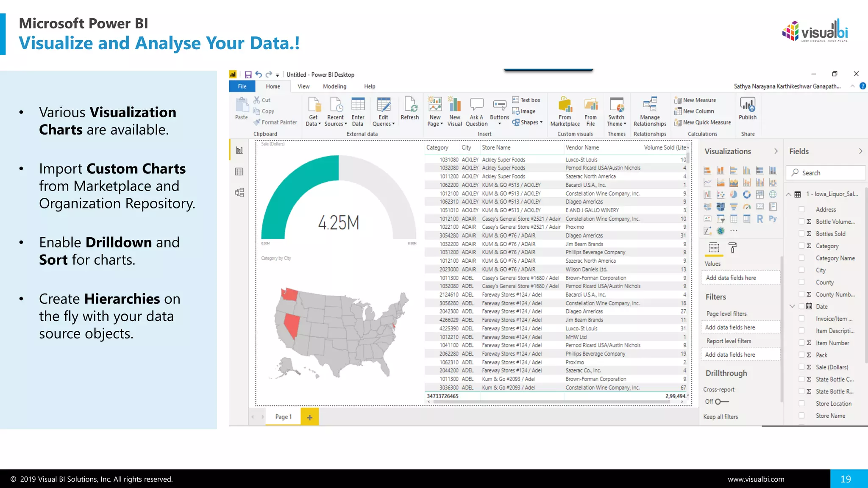Viewport: 868px width, 488px height.
Task: Save the report via title bar icon
Action: click(x=248, y=75)
